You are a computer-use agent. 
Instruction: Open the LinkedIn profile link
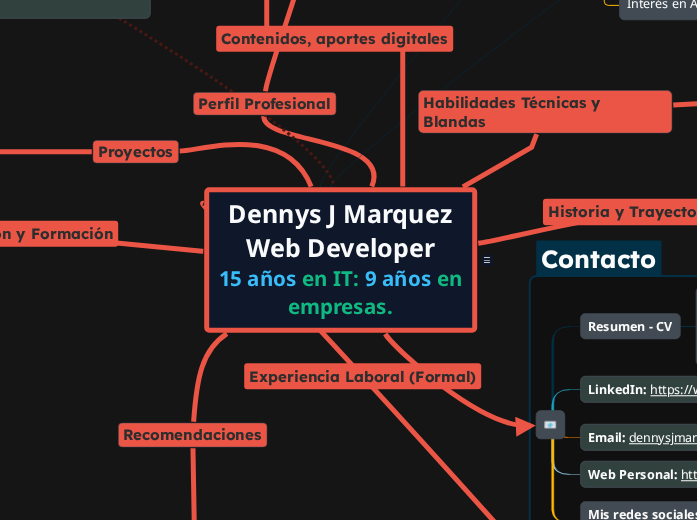coord(673,390)
